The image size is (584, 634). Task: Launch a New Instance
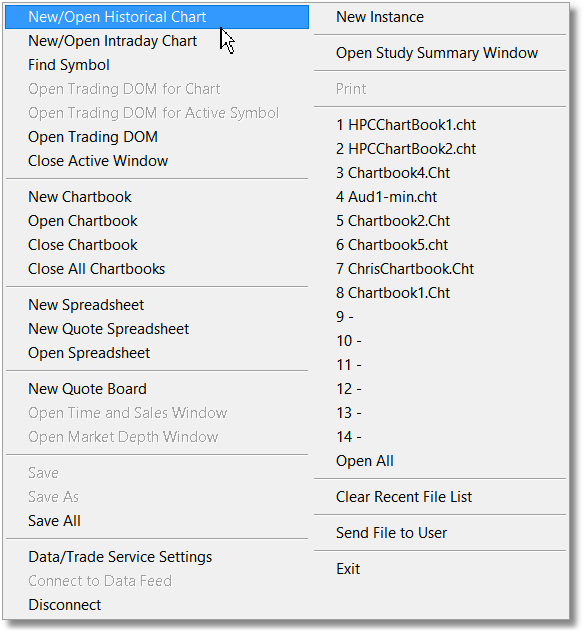click(x=440, y=17)
